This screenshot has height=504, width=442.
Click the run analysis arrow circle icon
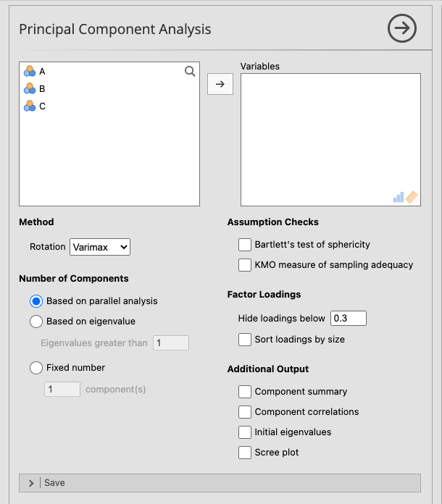tap(402, 29)
